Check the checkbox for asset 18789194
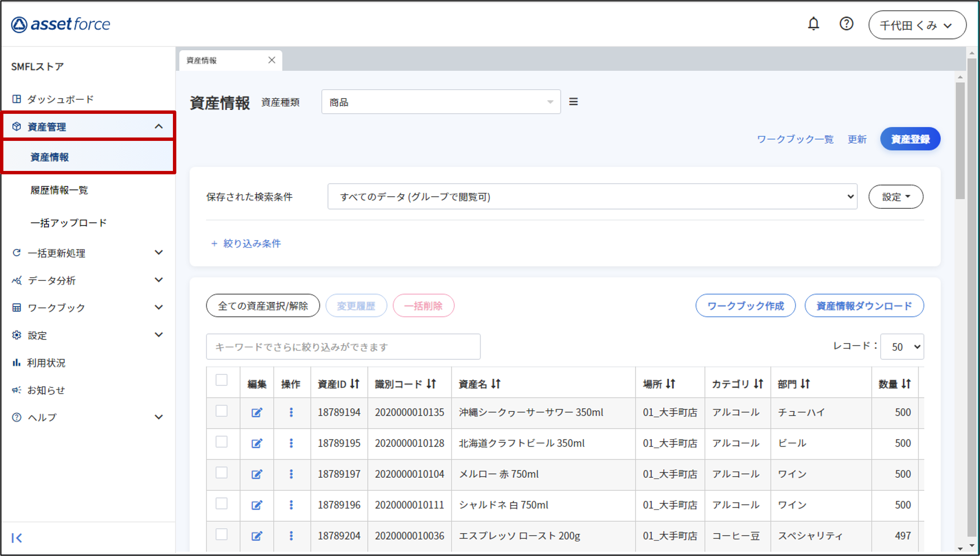Screen dimensions: 980x556 pos(221,411)
